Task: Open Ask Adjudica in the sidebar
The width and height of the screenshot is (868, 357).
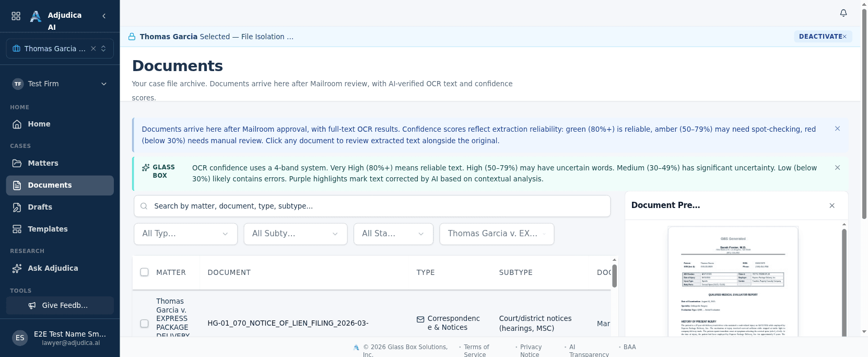Action: 60,268
